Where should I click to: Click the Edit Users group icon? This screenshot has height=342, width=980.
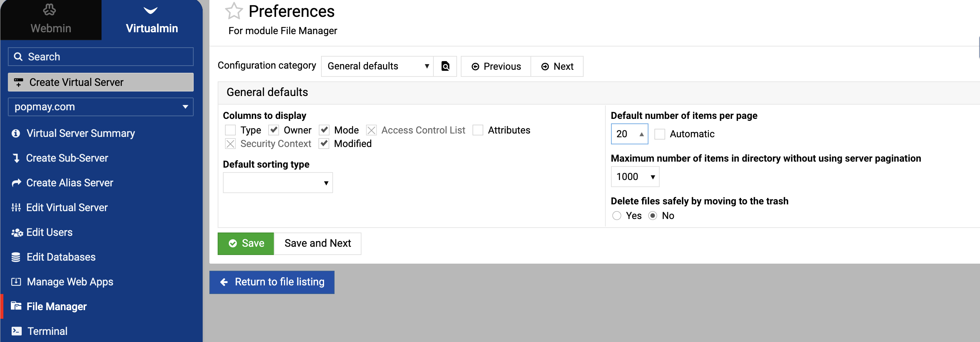pyautogui.click(x=17, y=232)
